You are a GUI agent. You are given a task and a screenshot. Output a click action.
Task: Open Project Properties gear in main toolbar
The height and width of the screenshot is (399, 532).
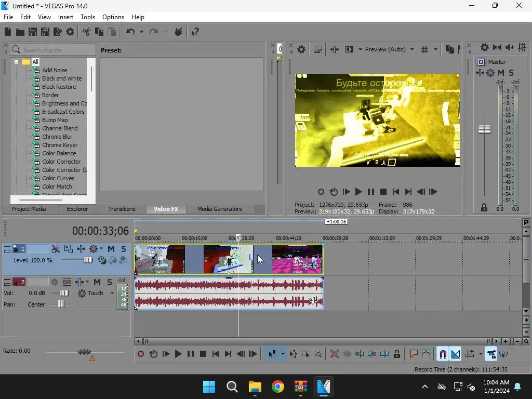coord(70,32)
